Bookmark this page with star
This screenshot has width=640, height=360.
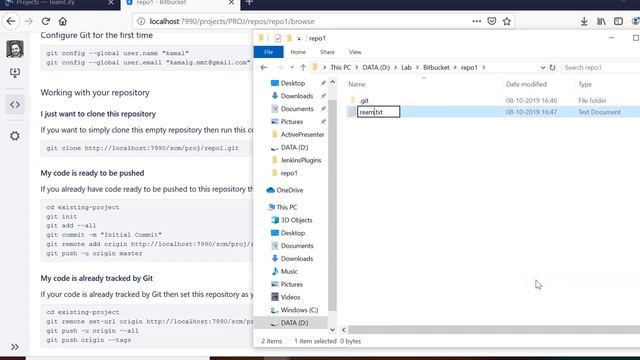point(507,21)
